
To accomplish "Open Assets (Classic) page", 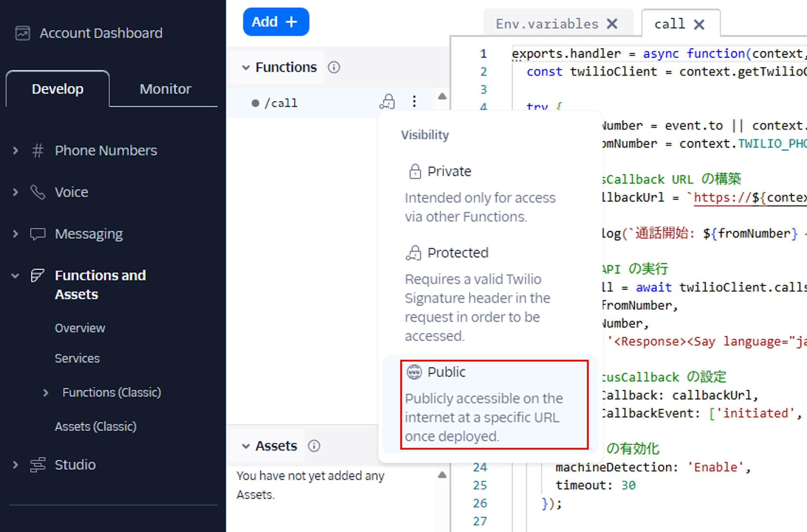I will tap(96, 427).
